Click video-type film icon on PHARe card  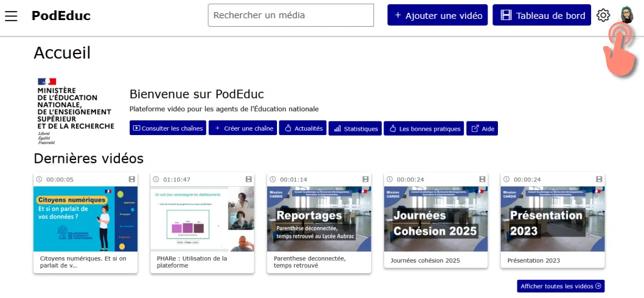pos(248,179)
